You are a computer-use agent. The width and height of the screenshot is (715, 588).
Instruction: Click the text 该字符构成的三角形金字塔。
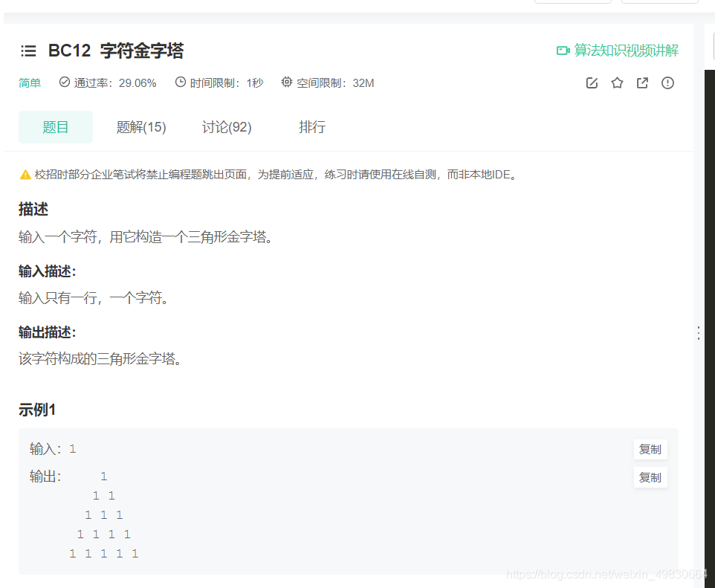100,358
